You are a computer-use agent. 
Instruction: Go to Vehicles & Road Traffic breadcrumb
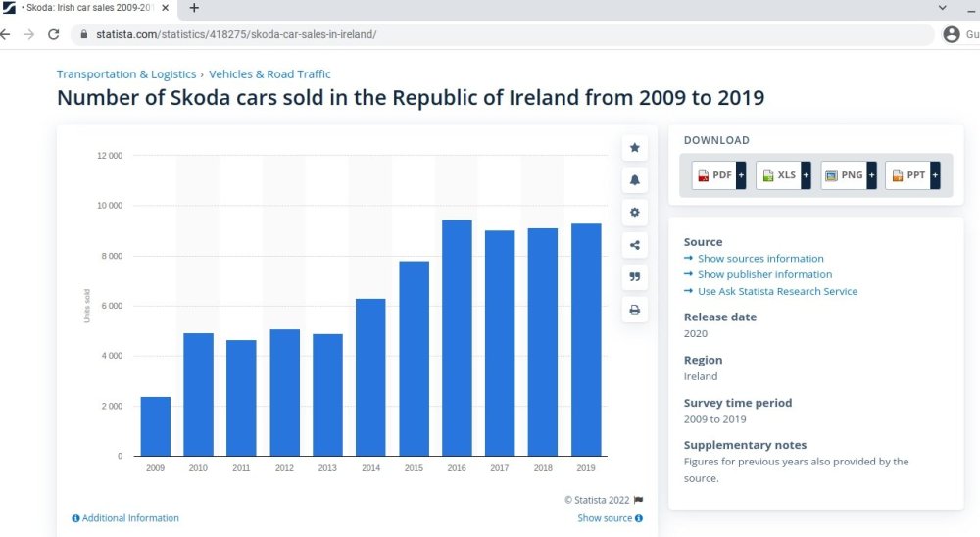pos(269,73)
